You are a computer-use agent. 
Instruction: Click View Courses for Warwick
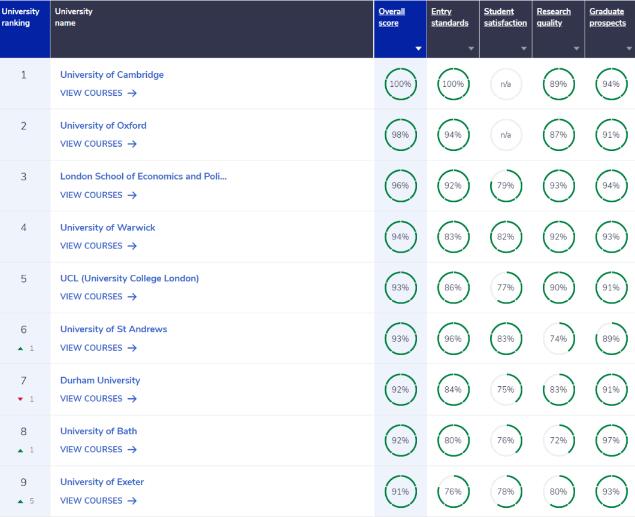[98, 246]
